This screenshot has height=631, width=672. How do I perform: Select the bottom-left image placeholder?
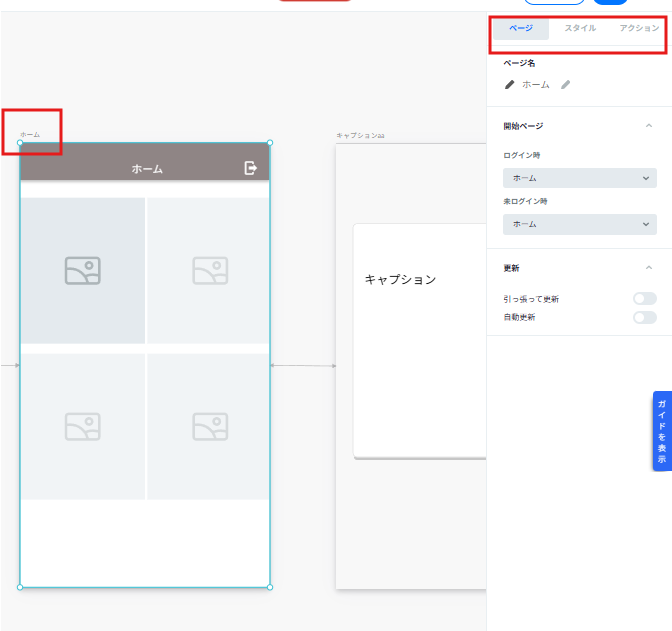point(83,427)
